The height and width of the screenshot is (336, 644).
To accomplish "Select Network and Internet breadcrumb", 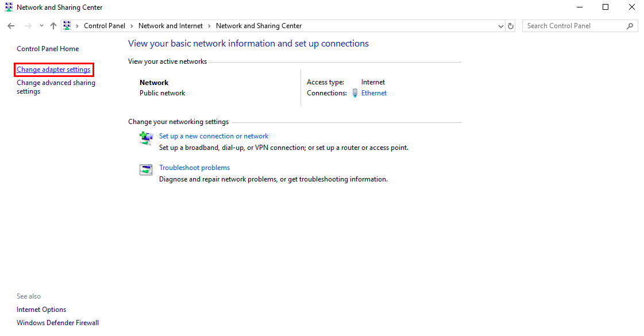I will [x=171, y=26].
